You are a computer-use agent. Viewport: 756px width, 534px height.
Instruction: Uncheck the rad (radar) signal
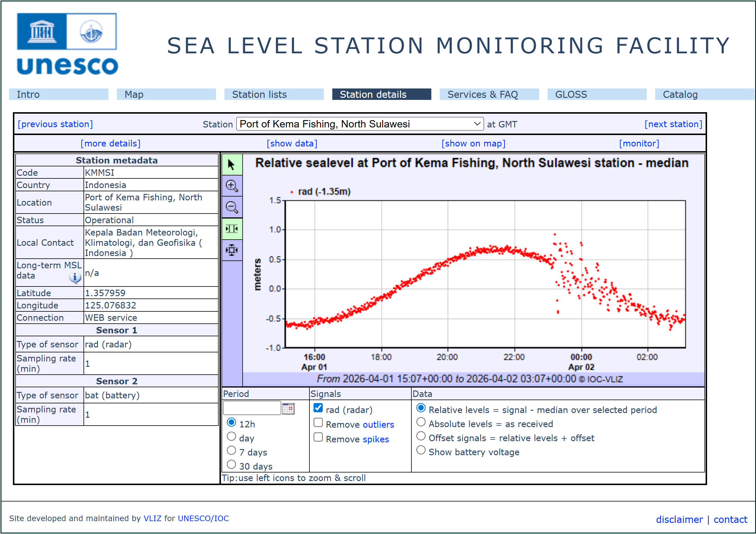(318, 408)
